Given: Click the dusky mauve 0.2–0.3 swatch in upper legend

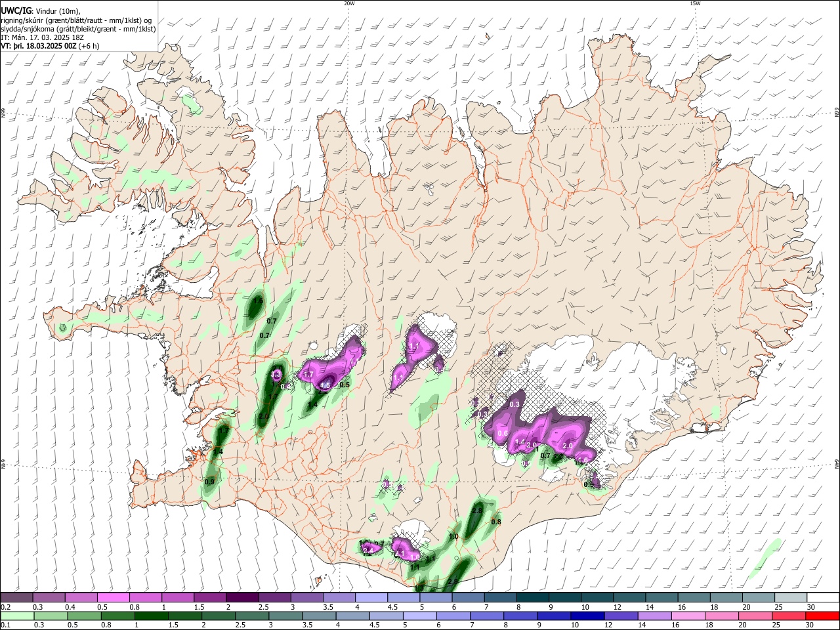Looking at the screenshot, I should click(x=16, y=598).
